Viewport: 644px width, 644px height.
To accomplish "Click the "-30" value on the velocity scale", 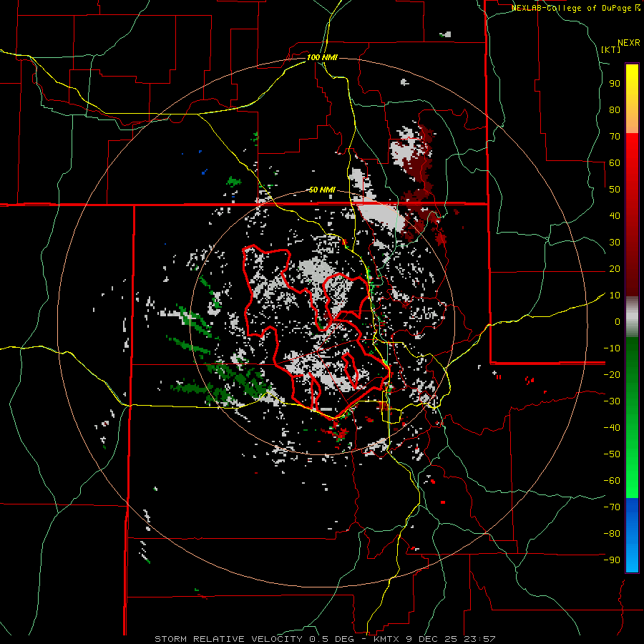I will [x=612, y=401].
